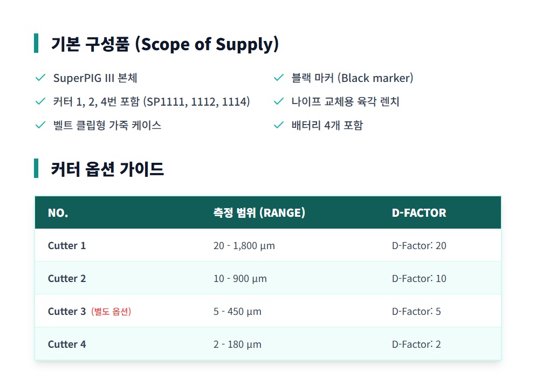536x392 pixels.
Task: Select the Cutter 3 row label
Action: (x=67, y=312)
